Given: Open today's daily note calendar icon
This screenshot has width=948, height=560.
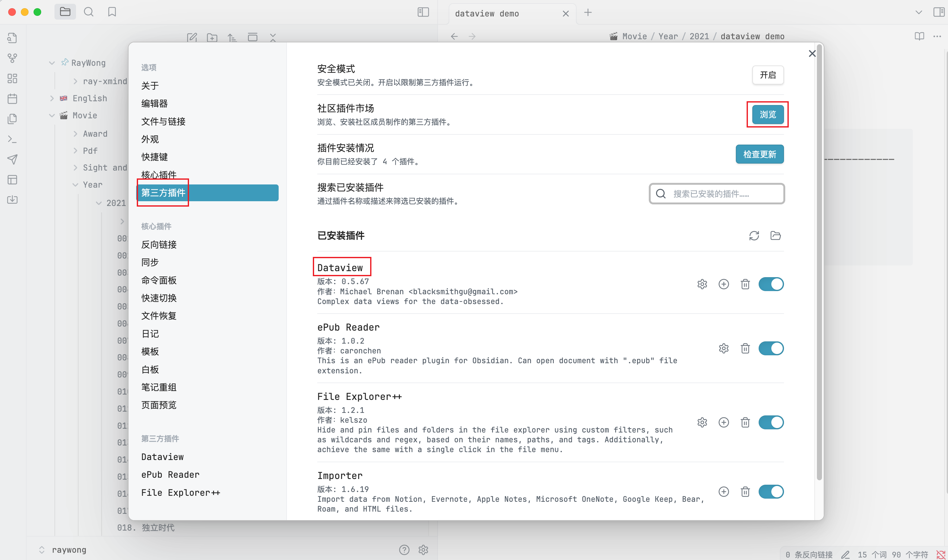Looking at the screenshot, I should pos(12,99).
